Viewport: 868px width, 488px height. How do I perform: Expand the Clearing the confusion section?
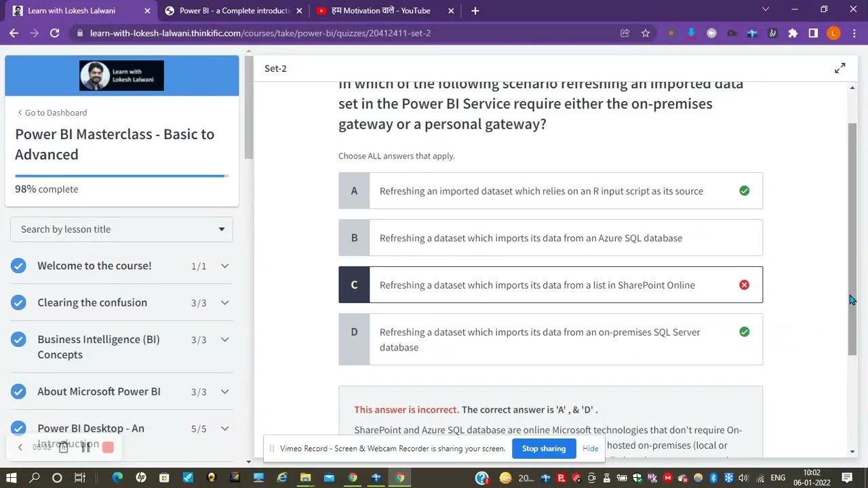coord(224,302)
